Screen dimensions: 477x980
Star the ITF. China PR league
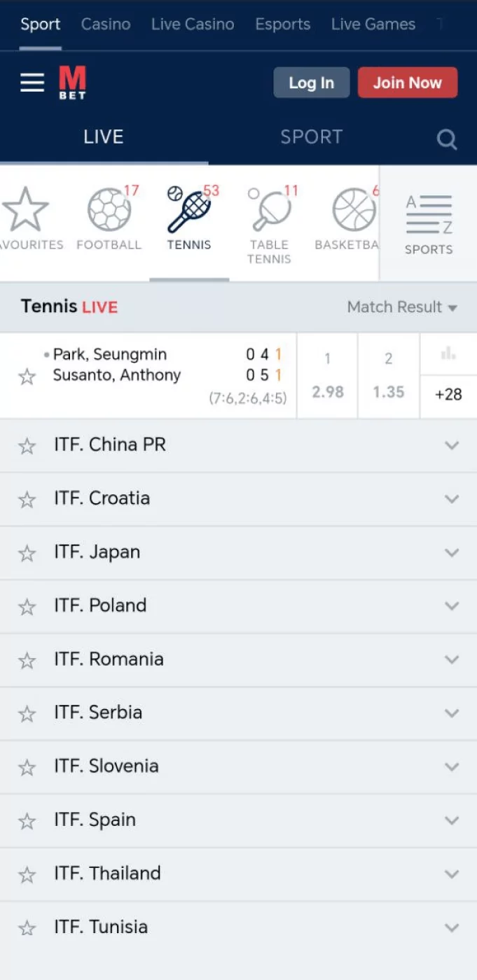click(27, 445)
